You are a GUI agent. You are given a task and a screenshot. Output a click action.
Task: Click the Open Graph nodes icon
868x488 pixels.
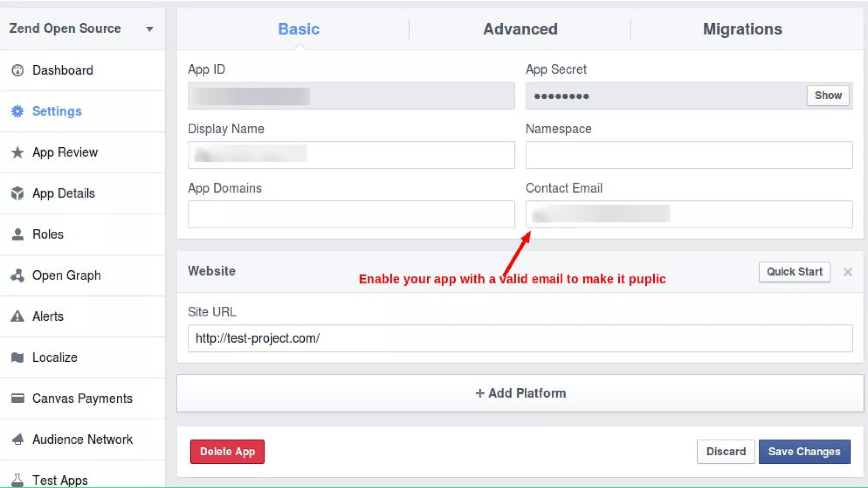click(x=17, y=276)
